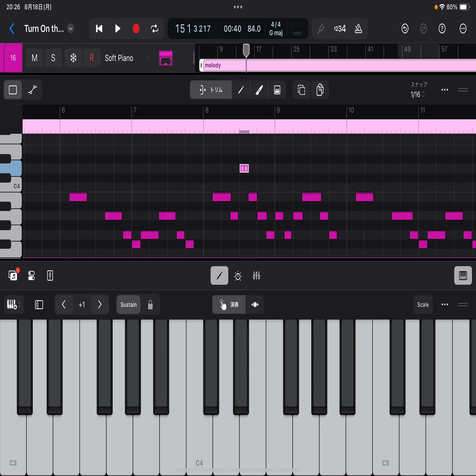
Task: Mute the Soft Piano track
Action: point(35,58)
